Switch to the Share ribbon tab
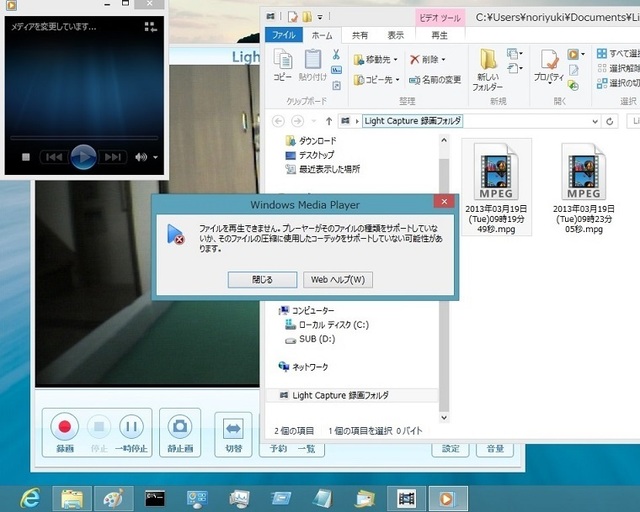The height and width of the screenshot is (512, 640). [x=360, y=36]
